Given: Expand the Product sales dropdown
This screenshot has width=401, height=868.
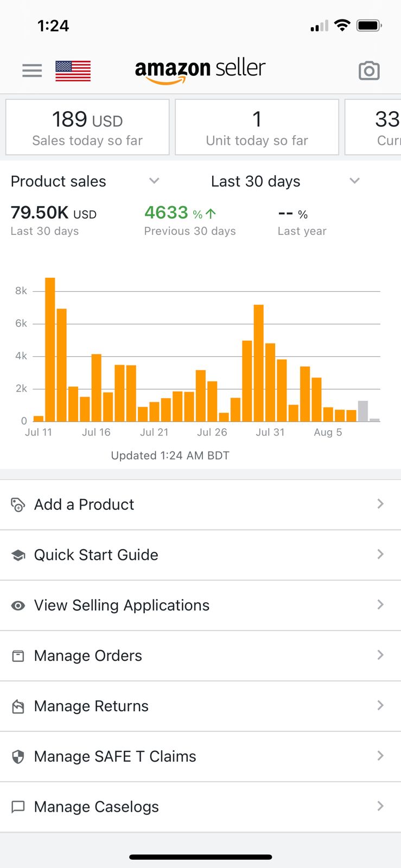Looking at the screenshot, I should 154,181.
